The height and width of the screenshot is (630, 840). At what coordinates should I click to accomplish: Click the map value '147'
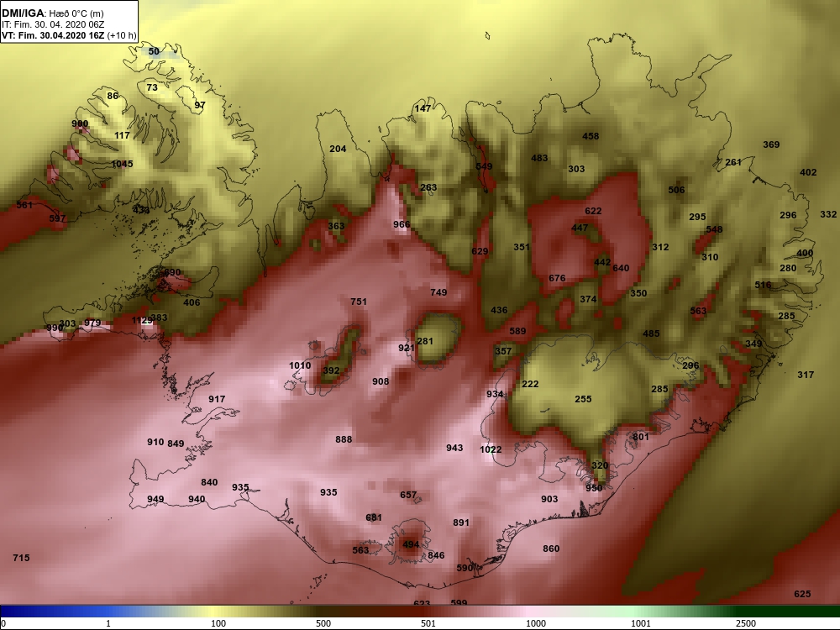(x=423, y=108)
